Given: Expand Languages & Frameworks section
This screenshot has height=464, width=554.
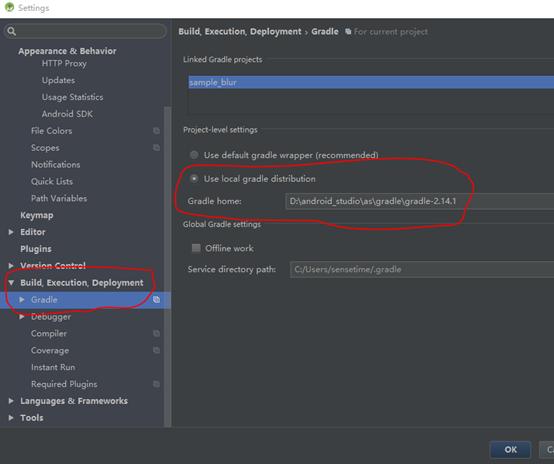Looking at the screenshot, I should [x=11, y=401].
